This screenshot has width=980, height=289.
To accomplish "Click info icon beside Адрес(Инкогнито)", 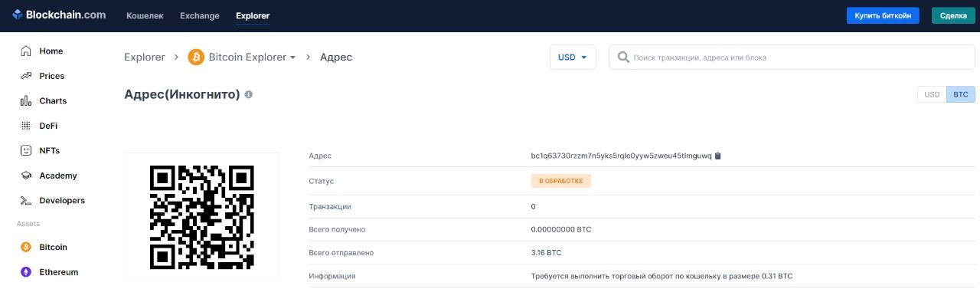I will (249, 94).
